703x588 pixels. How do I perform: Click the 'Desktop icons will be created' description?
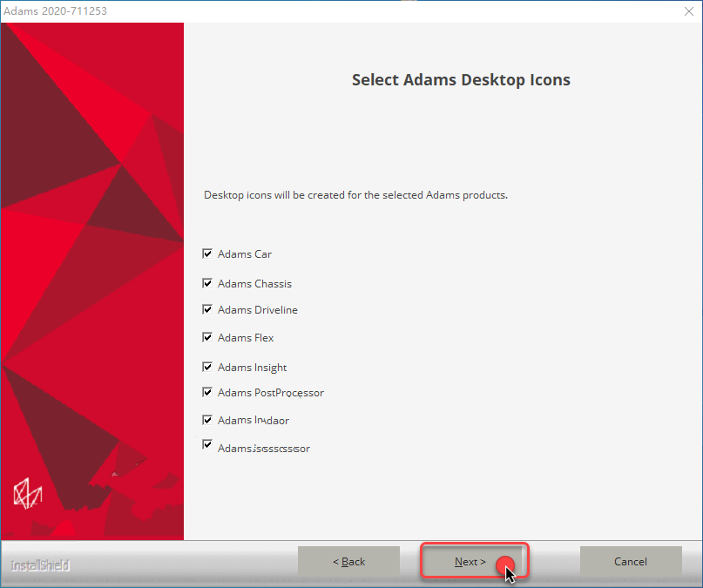coord(355,195)
